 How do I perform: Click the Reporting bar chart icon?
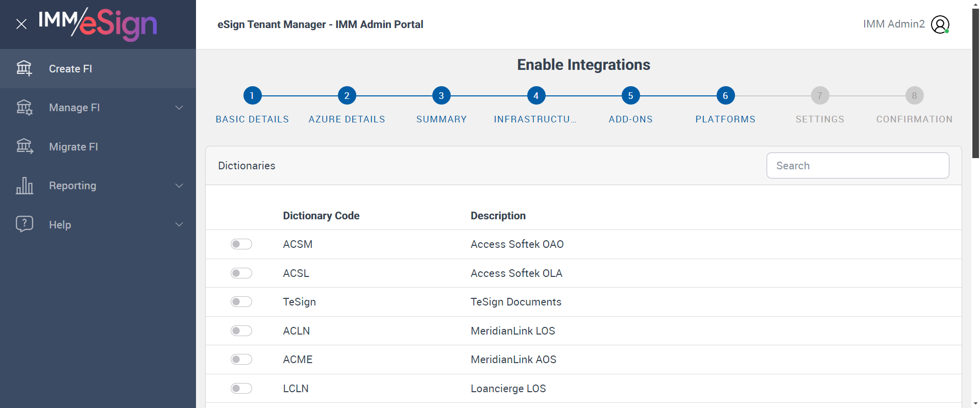coord(24,186)
